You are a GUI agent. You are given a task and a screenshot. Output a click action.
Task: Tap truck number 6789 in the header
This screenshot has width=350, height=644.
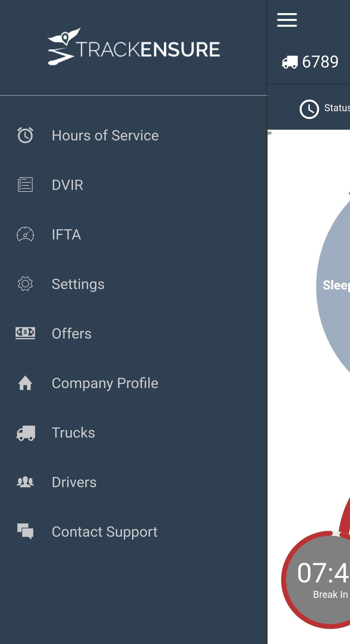tap(310, 62)
